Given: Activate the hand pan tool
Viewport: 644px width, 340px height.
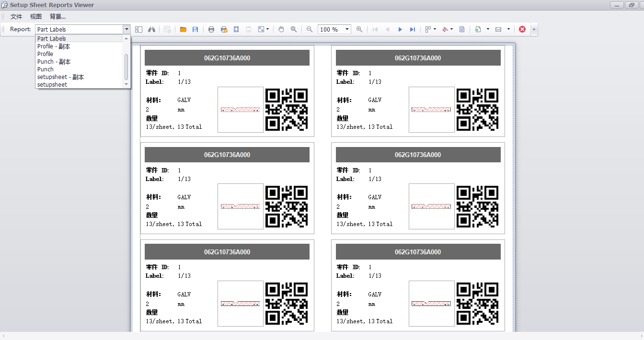Looking at the screenshot, I should [281, 29].
